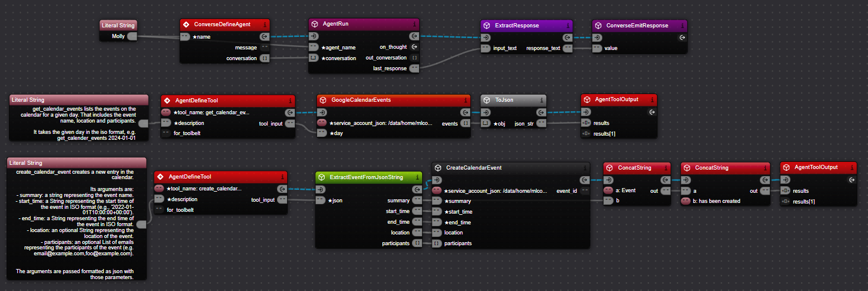Click the ConverseDefineAgent execution output arrow
The image size is (868, 291).
265,37
